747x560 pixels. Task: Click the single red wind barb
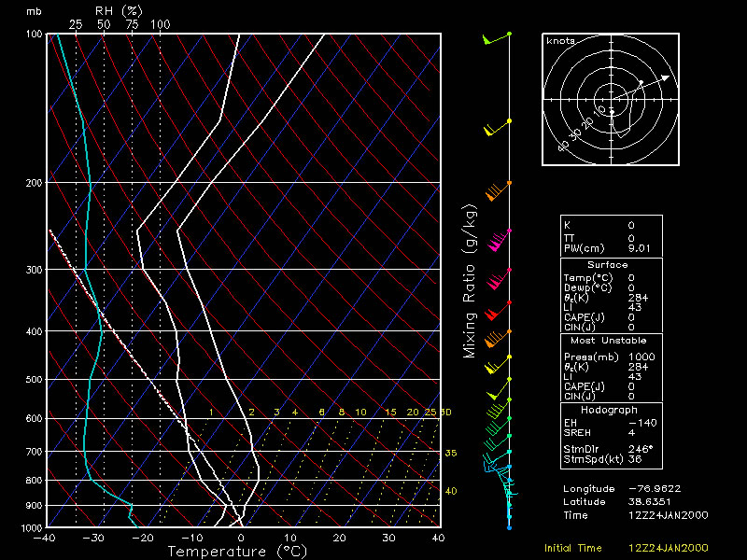click(498, 311)
